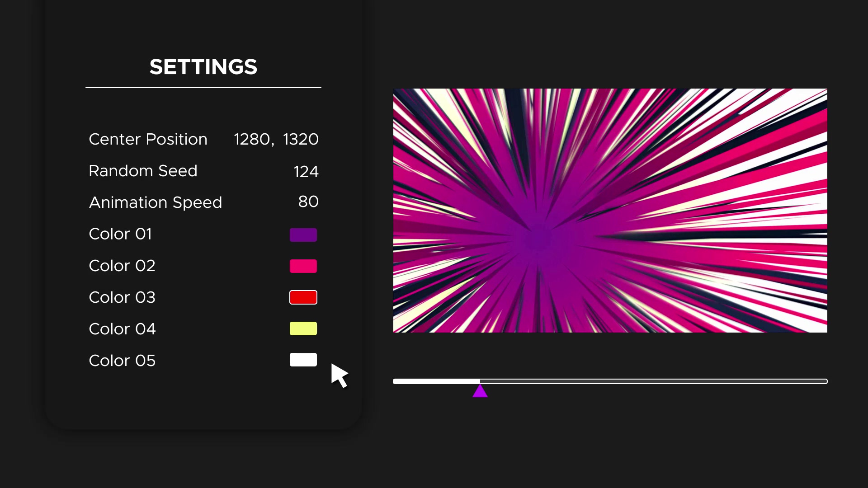Pick the Color 04 yellow swatch
868x488 pixels.
tap(303, 328)
